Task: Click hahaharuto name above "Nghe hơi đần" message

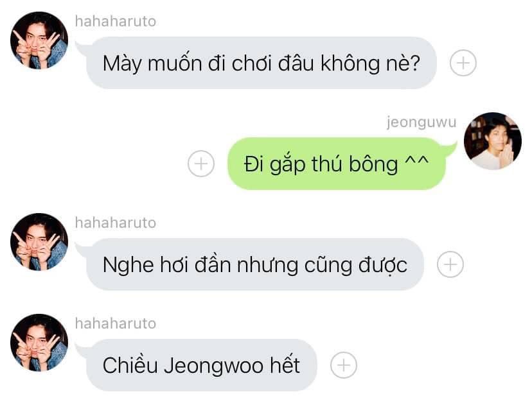Action: (x=116, y=223)
